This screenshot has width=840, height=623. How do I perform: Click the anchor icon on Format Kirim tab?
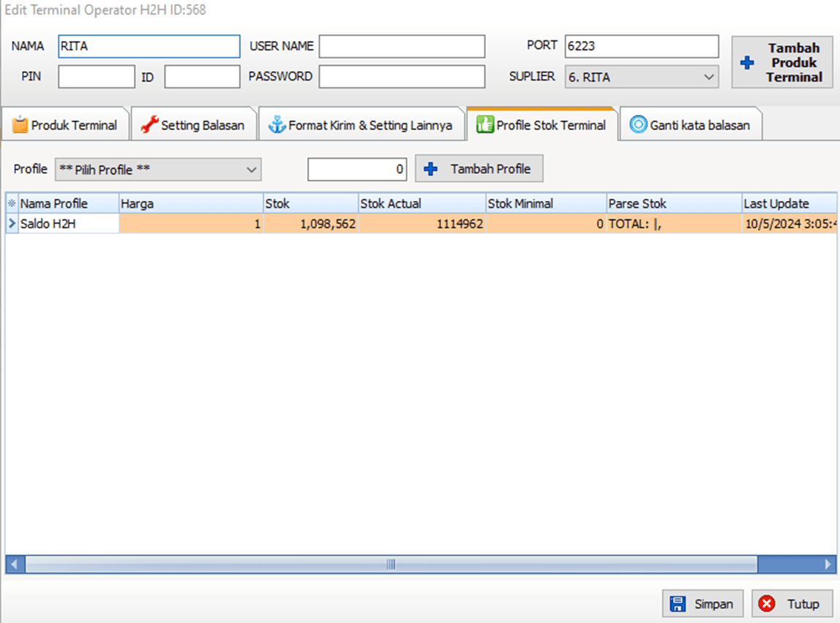click(277, 125)
